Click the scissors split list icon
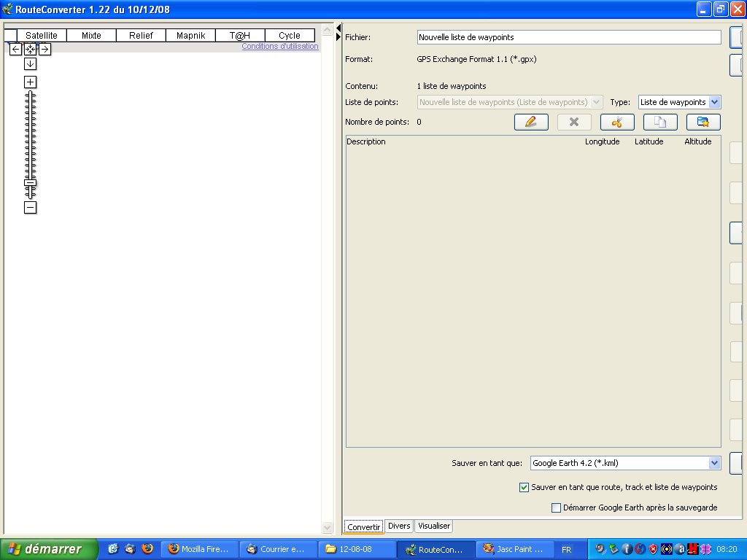 (x=617, y=122)
